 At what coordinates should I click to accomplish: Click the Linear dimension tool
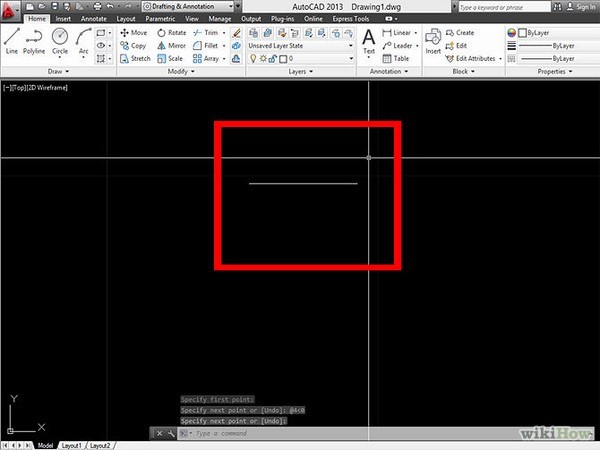396,33
